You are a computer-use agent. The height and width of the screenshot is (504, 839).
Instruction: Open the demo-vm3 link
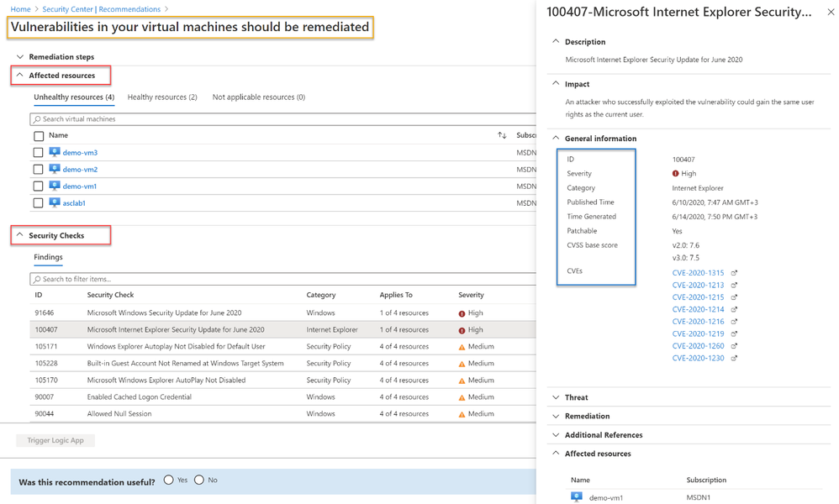[80, 153]
